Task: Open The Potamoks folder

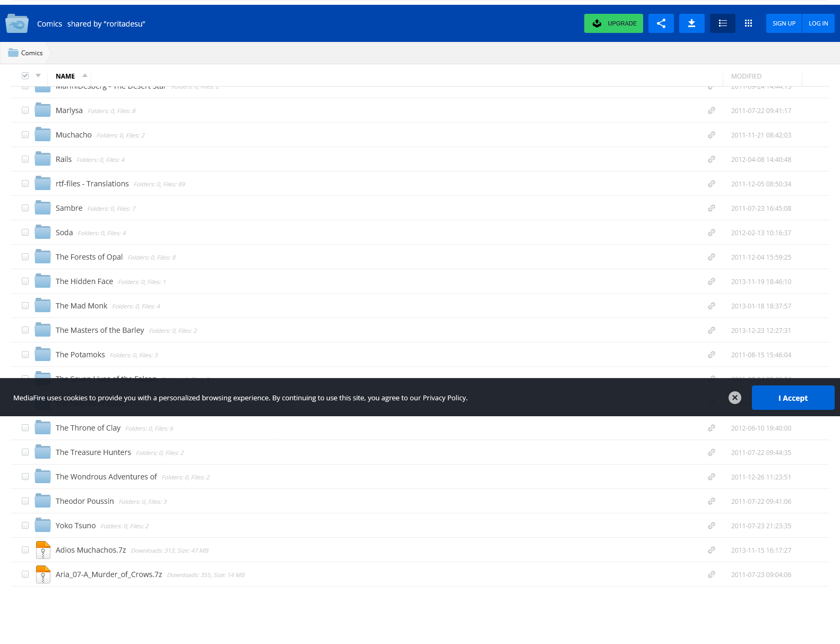Action: (80, 355)
